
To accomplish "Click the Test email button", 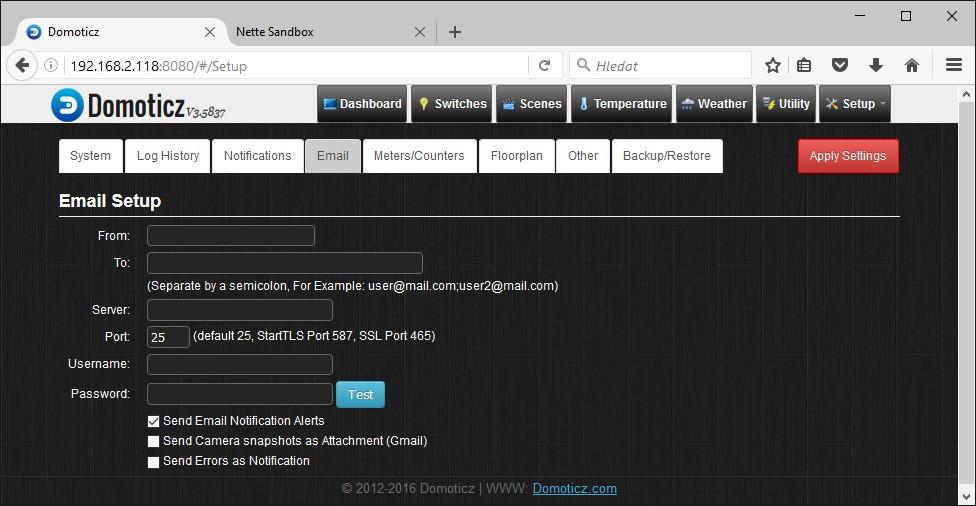I will (x=360, y=395).
